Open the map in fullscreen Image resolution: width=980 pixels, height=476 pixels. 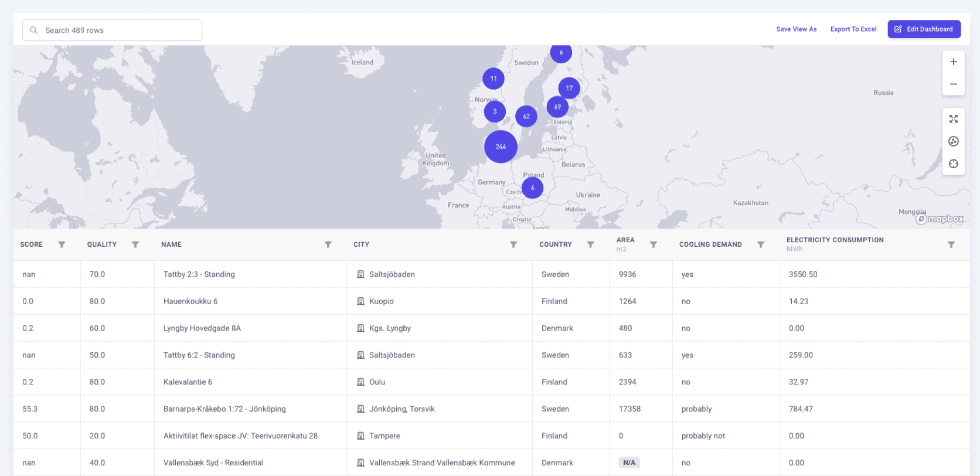click(953, 119)
